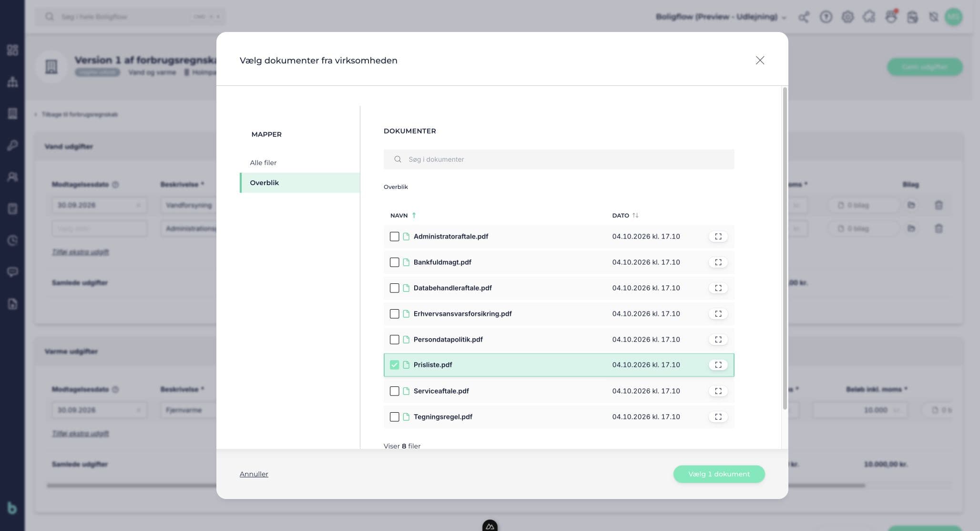Click the share icon in top bar
980x531 pixels.
click(x=804, y=17)
